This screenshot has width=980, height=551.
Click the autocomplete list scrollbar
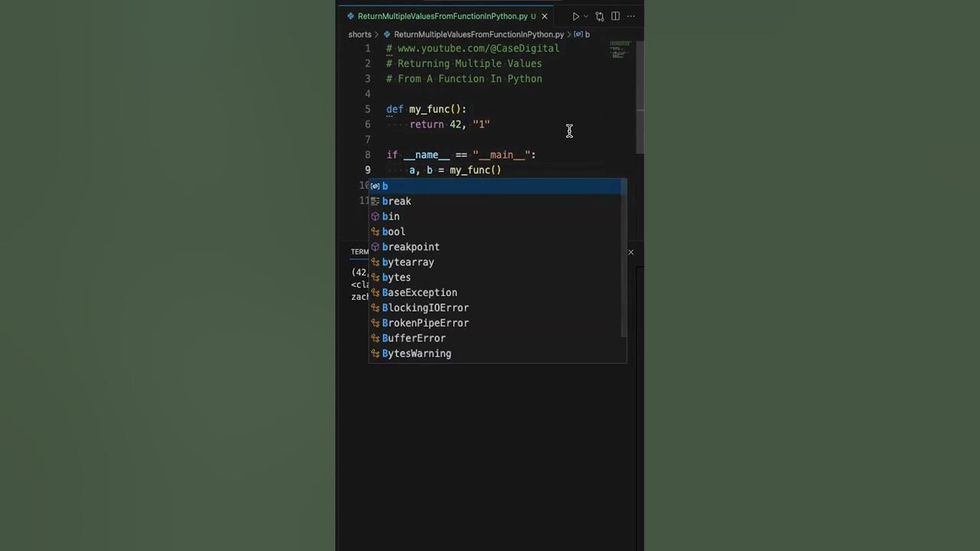tap(624, 260)
